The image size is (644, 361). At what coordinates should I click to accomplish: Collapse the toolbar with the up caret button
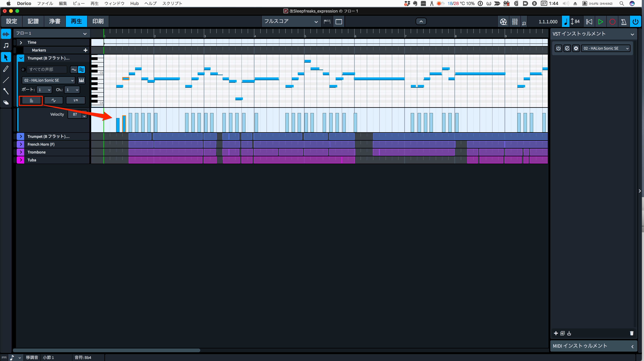(x=421, y=21)
